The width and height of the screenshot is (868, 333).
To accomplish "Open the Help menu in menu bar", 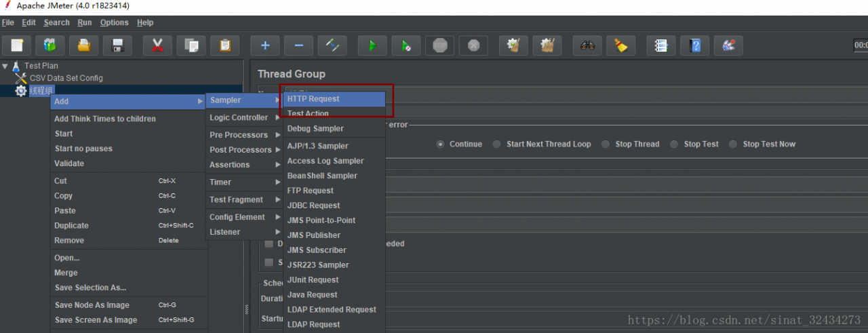I will (x=145, y=22).
